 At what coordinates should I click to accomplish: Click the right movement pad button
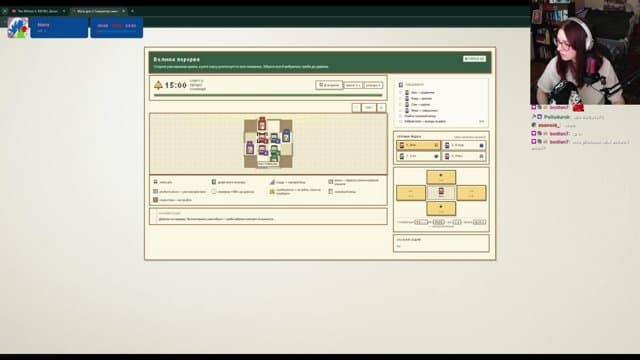pos(471,193)
